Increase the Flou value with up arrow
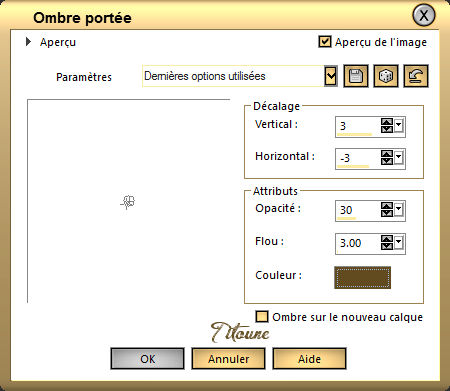Screen dimensions: 450x391 pos(387,239)
